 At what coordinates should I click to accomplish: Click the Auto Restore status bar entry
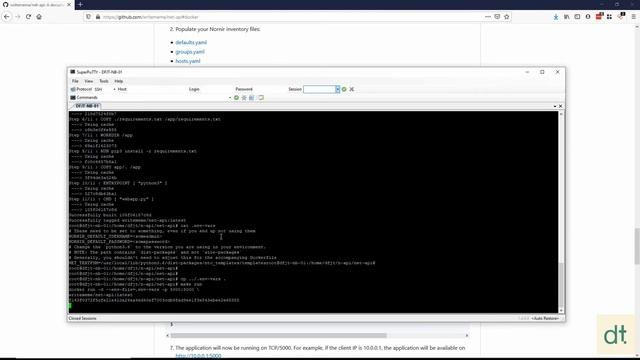click(x=545, y=318)
